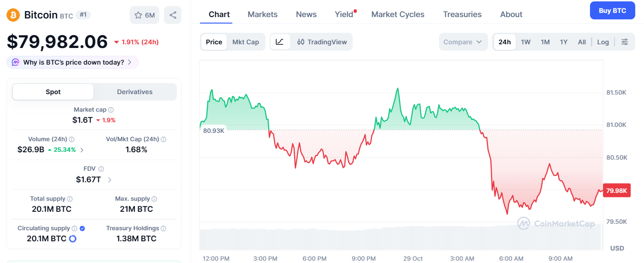Click the 1.91% (24h) change text
The height and width of the screenshot is (263, 644).
pos(139,42)
